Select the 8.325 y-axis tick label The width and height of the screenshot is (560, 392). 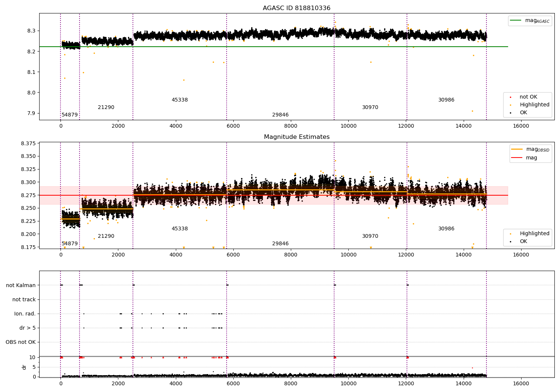pyautogui.click(x=28, y=169)
